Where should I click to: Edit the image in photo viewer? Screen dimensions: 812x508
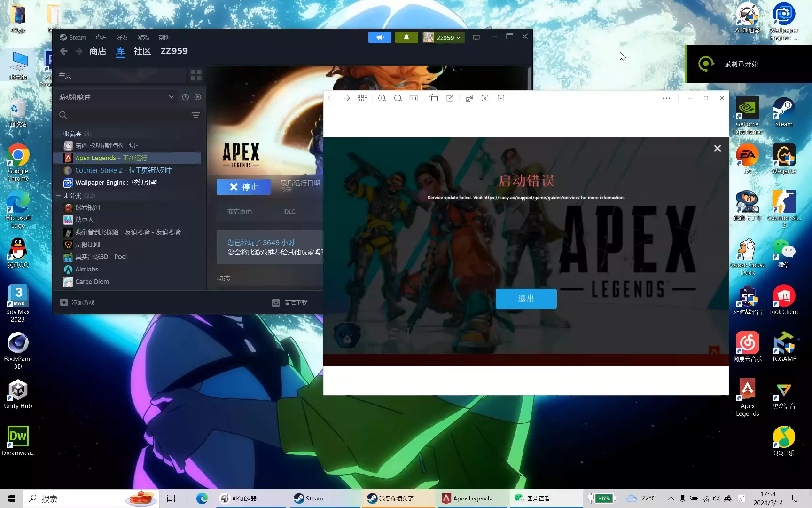point(450,98)
